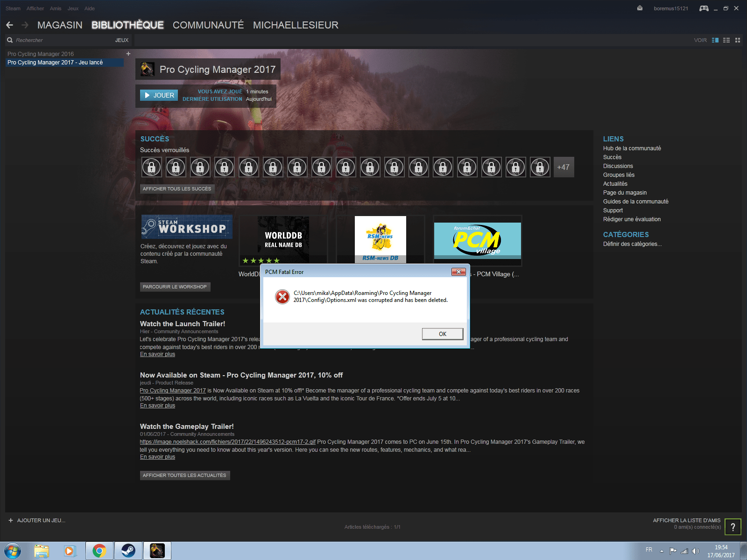Click the first locked achievement icon
The image size is (747, 560).
(152, 167)
